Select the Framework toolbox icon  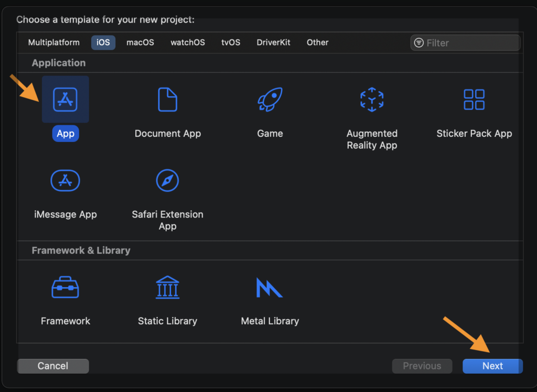[x=65, y=287]
